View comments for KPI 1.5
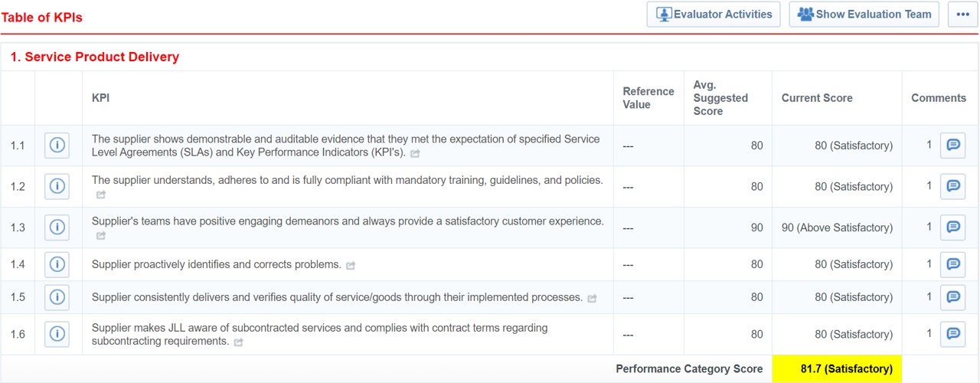Screen dimensions: 980x383 click(x=953, y=297)
